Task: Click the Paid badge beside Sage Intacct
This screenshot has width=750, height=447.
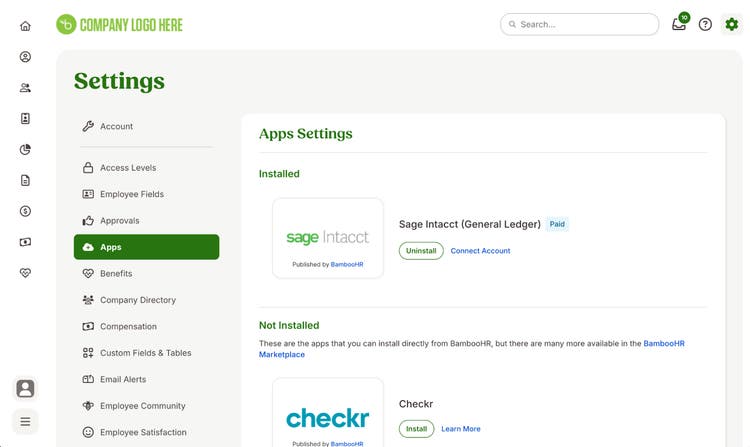Action: (557, 224)
